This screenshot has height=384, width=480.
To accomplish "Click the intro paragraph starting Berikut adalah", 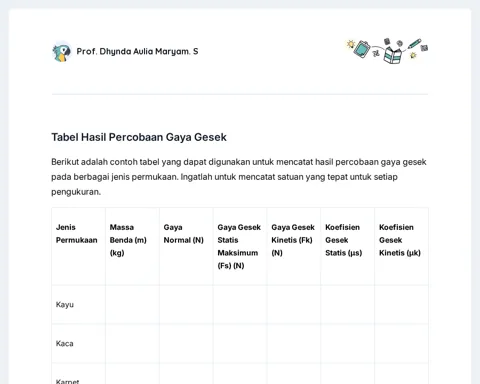I will (239, 177).
